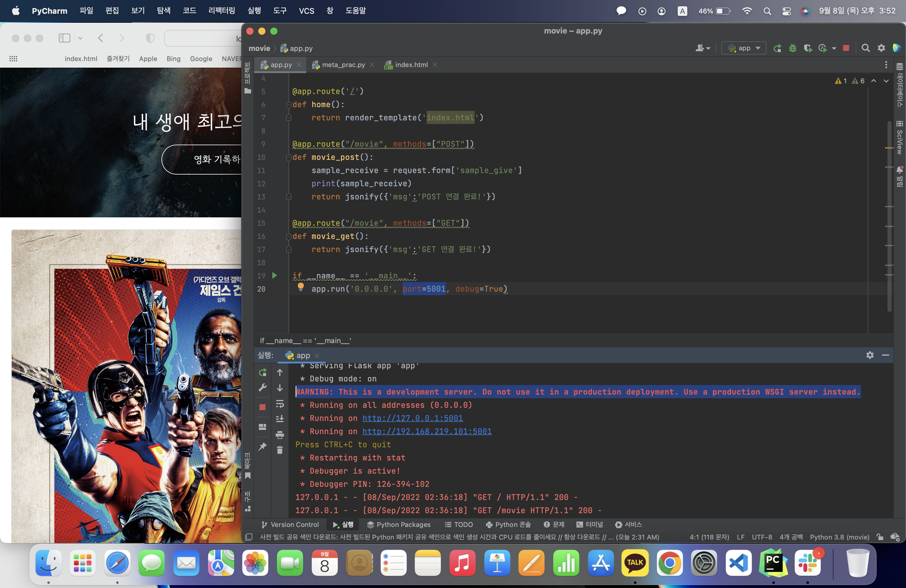
Task: Click the Version Control button
Action: tap(290, 525)
